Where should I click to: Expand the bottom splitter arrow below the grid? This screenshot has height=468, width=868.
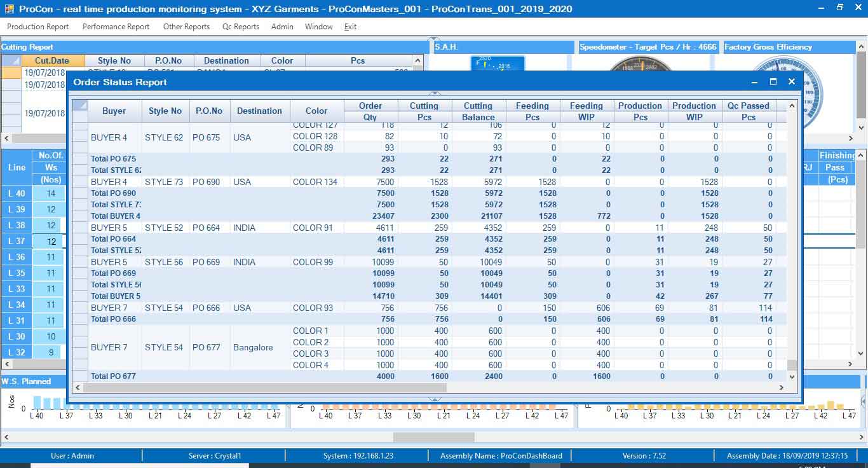pyautogui.click(x=435, y=399)
